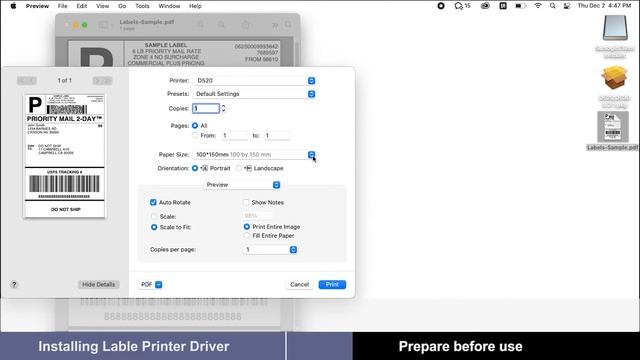Click the Copies stepper arrows
This screenshot has height=360, width=640.
[x=223, y=109]
